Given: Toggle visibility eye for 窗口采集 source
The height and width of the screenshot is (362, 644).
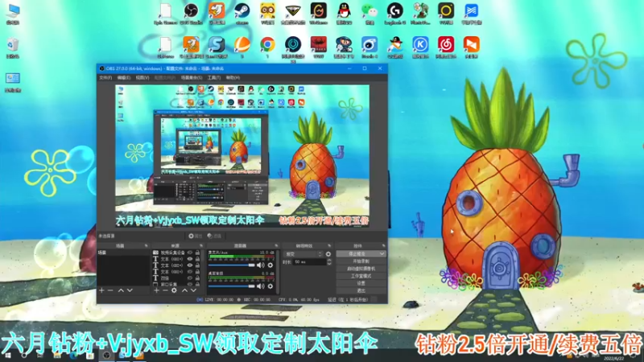Looking at the screenshot, I should 190,284.
